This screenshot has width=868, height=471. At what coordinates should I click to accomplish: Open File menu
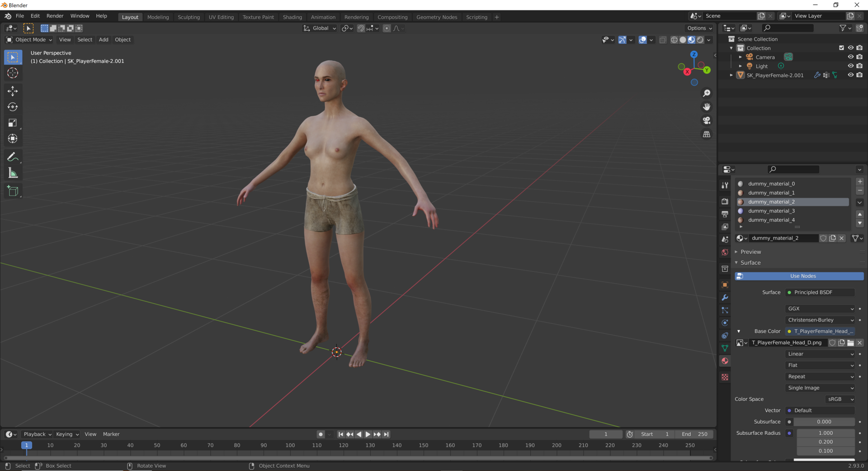click(20, 16)
